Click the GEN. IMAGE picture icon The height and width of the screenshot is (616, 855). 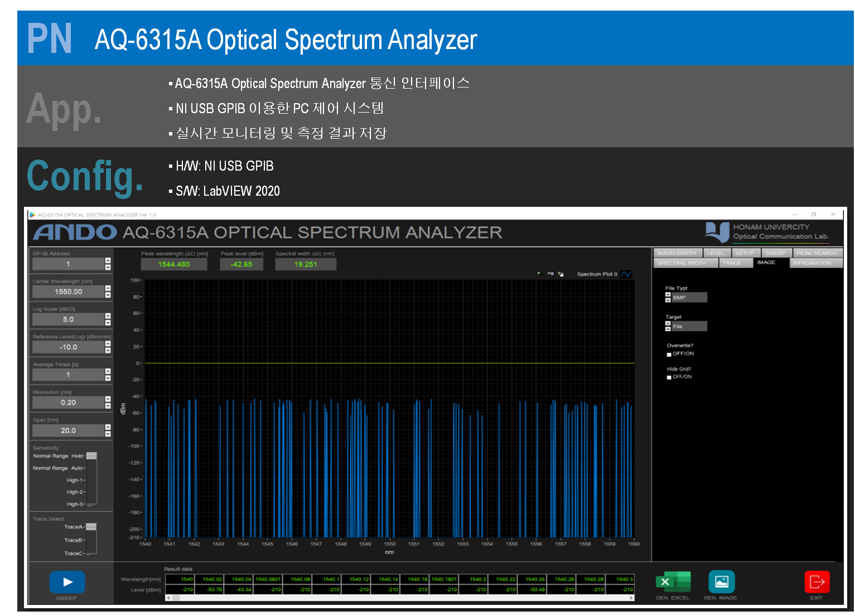[721, 582]
